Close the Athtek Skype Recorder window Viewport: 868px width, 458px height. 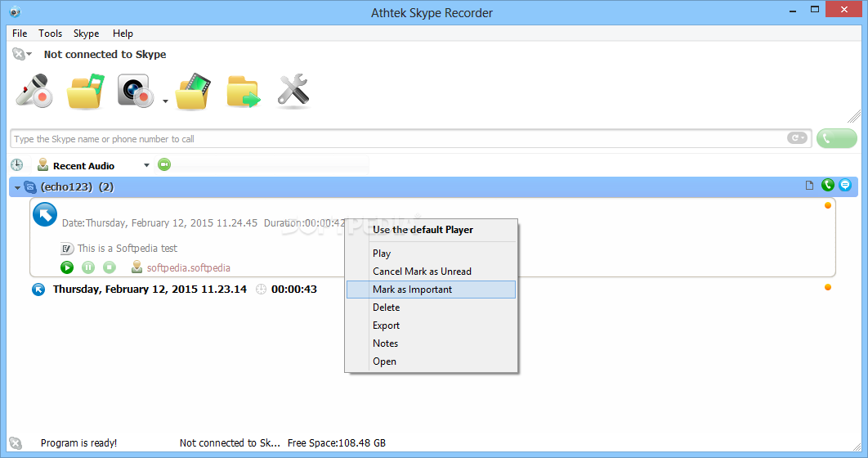[x=844, y=10]
